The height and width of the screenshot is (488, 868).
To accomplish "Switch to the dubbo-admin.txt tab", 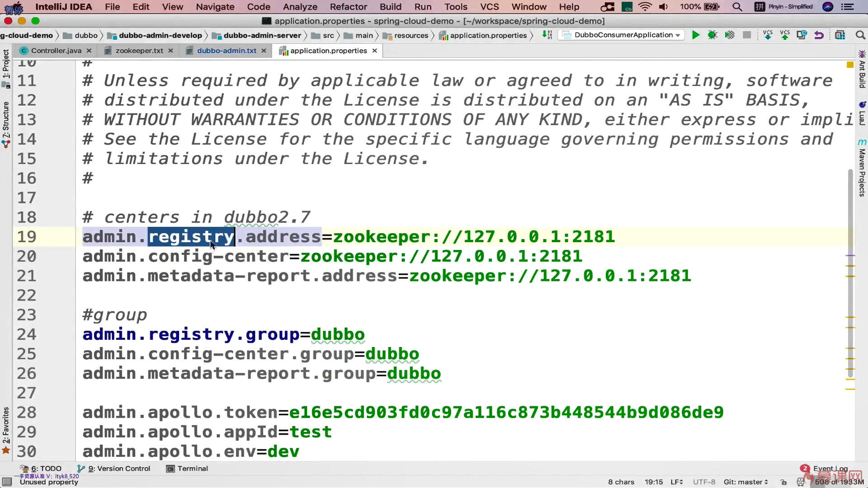I will tap(226, 51).
